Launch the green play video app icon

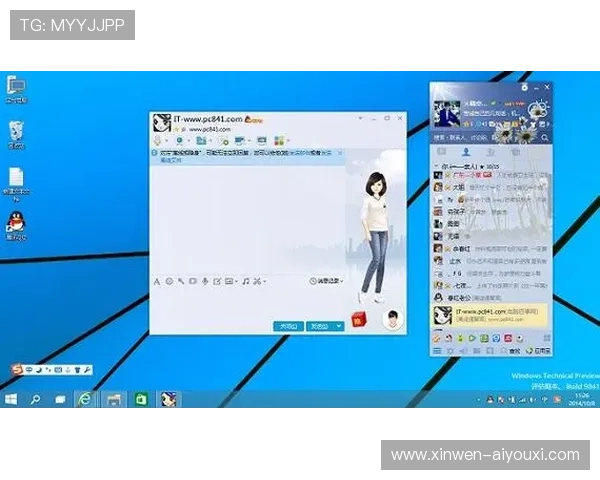472,338
